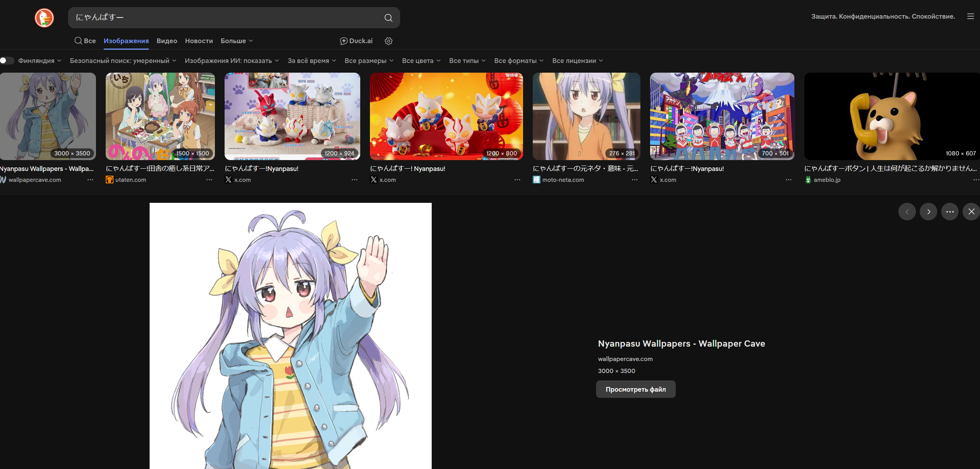Click the ameblo.jp favicon
This screenshot has height=469, width=980.
click(808, 180)
